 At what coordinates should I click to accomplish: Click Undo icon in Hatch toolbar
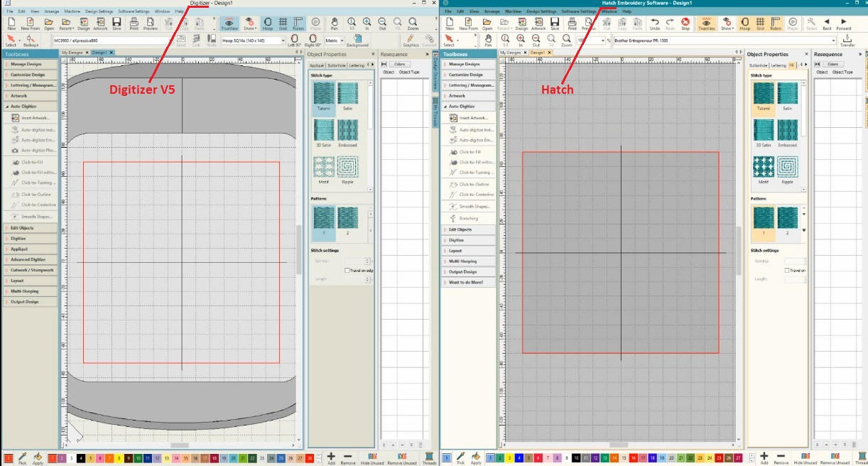click(654, 23)
